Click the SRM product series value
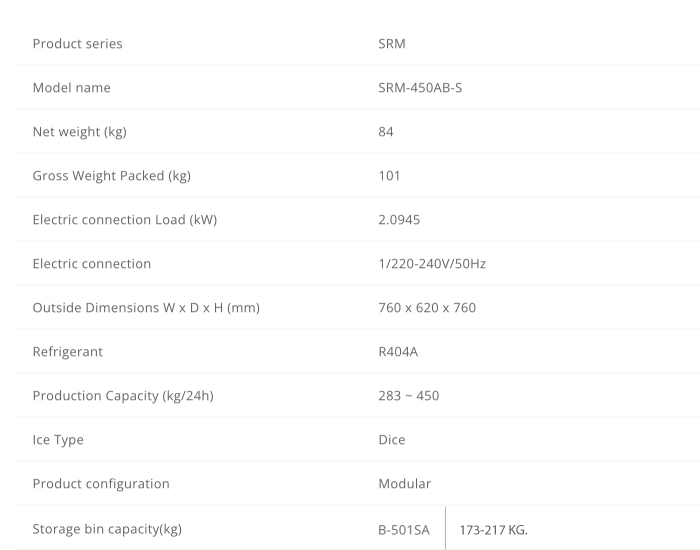 pyautogui.click(x=392, y=44)
